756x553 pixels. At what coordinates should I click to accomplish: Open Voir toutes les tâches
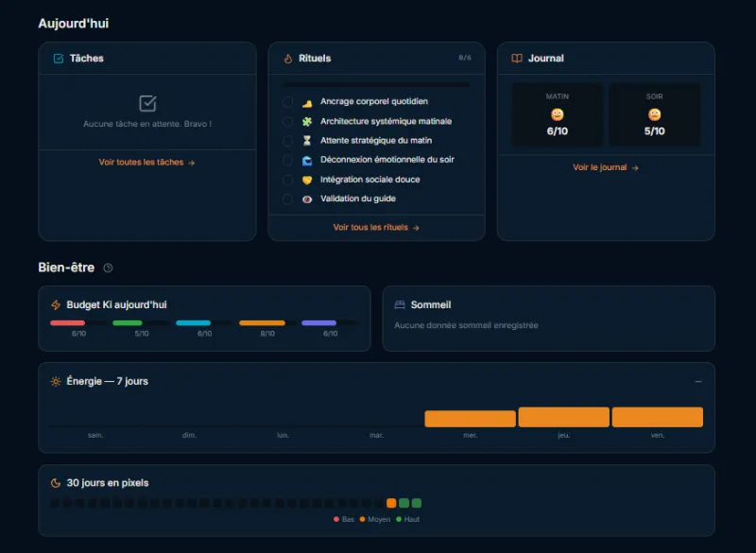point(146,161)
